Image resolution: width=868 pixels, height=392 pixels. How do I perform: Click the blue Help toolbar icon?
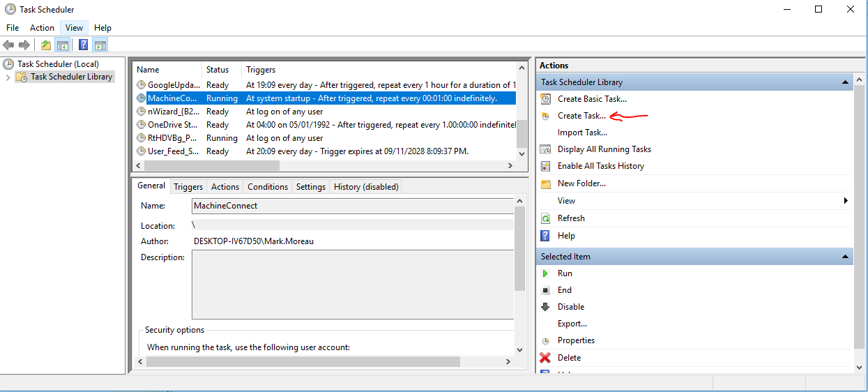(83, 45)
